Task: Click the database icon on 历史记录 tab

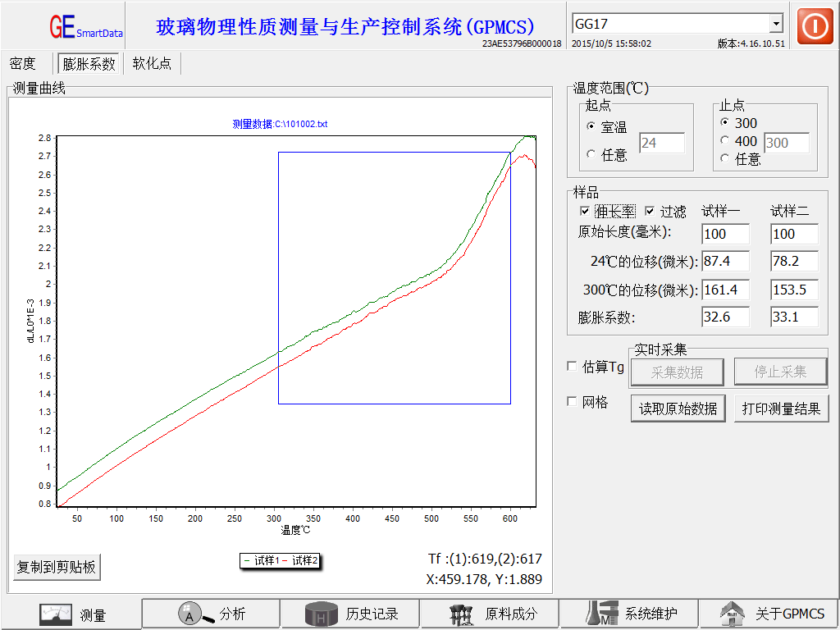Action: pyautogui.click(x=321, y=614)
